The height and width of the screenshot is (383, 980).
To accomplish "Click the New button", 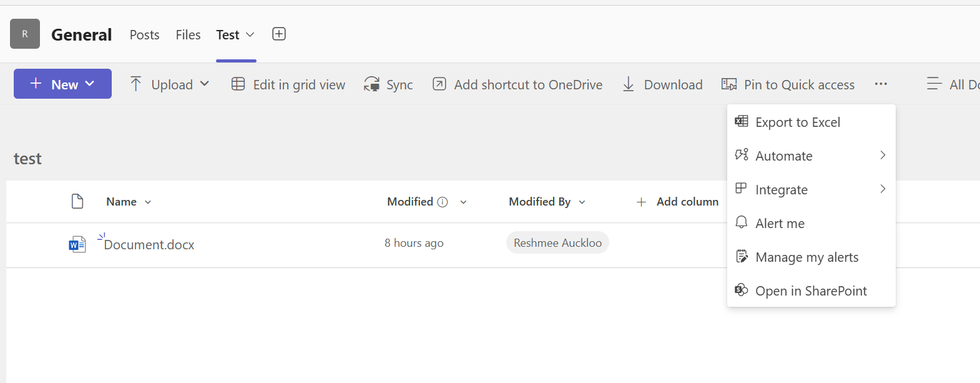I will tap(62, 84).
